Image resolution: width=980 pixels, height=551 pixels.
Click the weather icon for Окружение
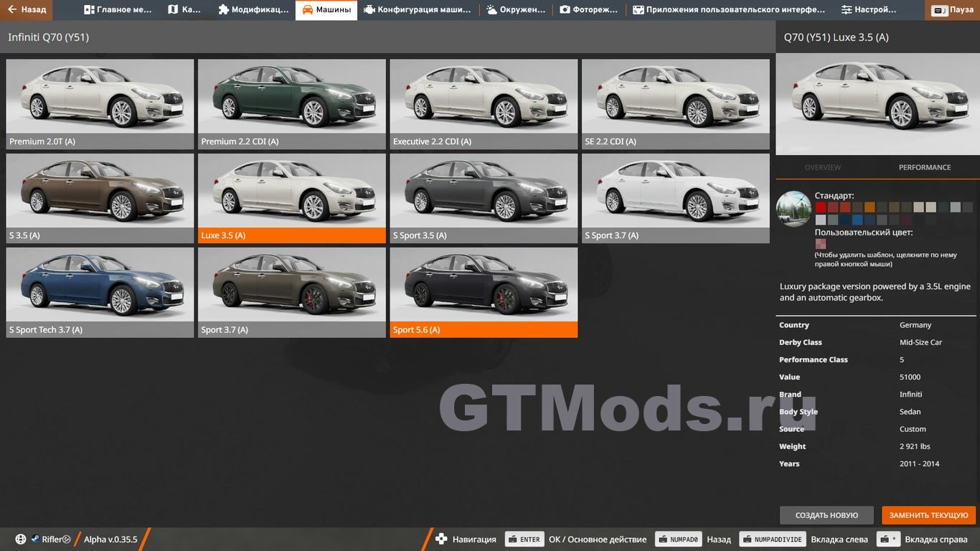491,10
